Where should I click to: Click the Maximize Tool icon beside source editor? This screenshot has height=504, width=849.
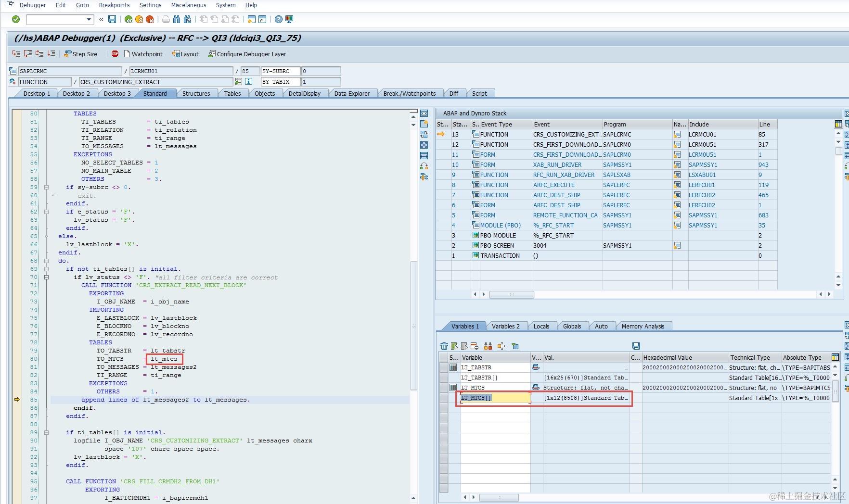424,145
